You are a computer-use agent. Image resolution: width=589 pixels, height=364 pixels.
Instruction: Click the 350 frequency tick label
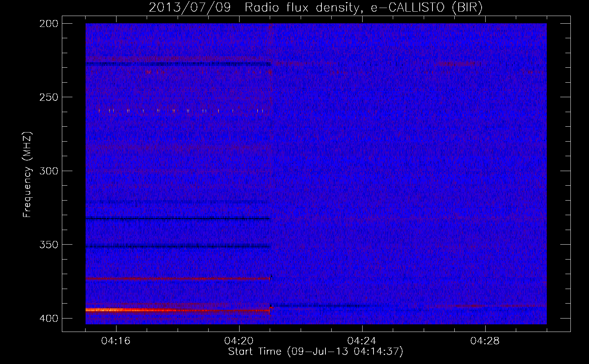pyautogui.click(x=48, y=245)
